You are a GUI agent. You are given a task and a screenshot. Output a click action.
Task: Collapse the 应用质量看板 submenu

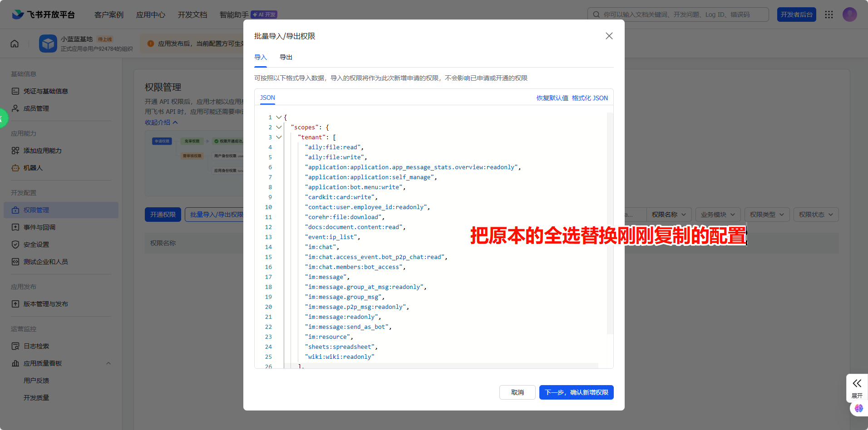click(x=108, y=363)
